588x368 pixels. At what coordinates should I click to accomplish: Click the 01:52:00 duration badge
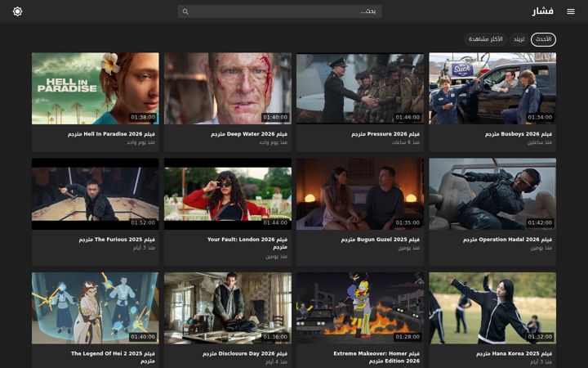tap(143, 222)
